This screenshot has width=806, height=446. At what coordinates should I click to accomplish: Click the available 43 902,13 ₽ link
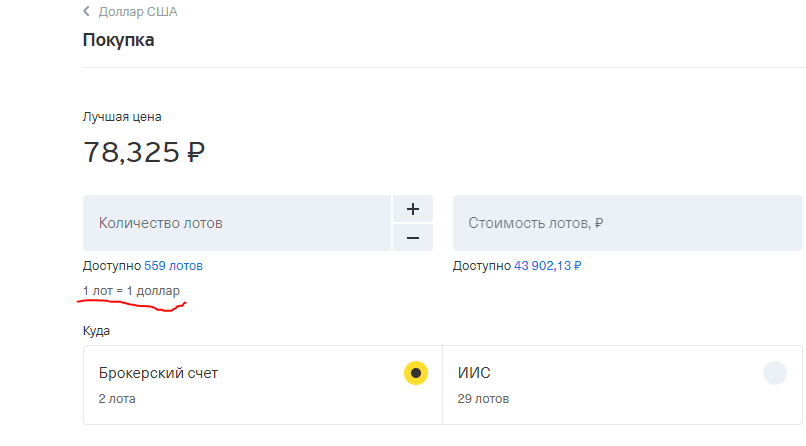point(547,266)
